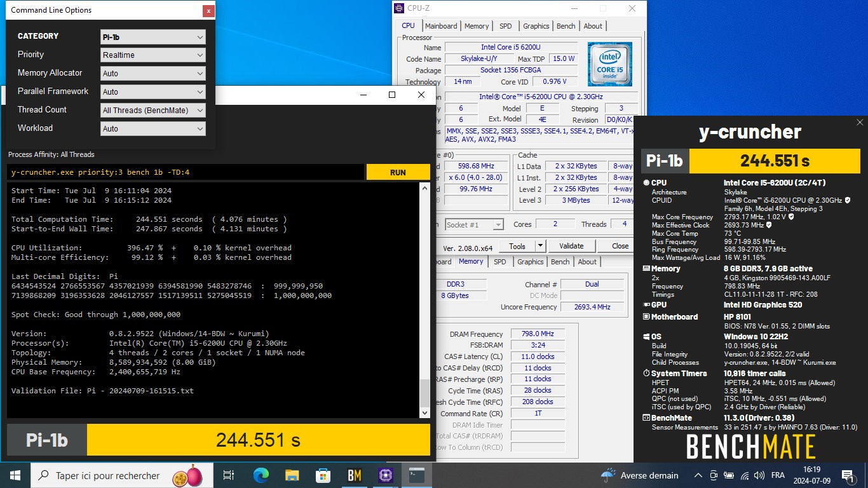This screenshot has height=488, width=868.
Task: Click the CPU chip icon in y-cruncher result panel
Action: (x=646, y=182)
